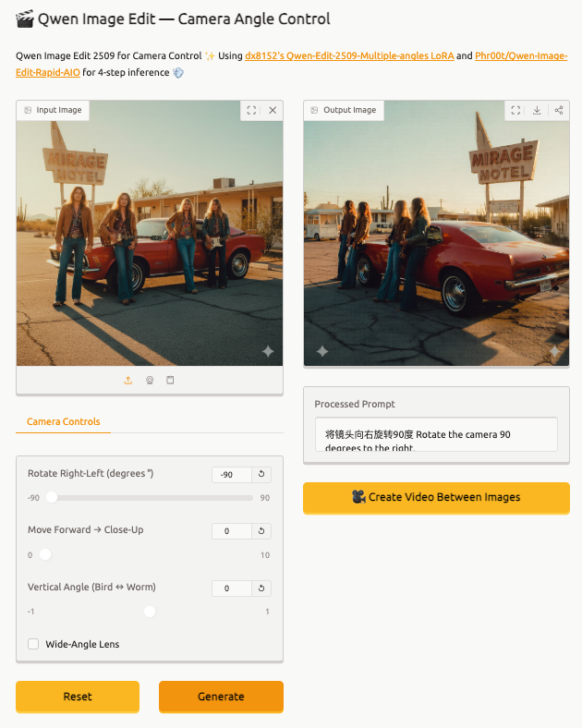Download the output image
Screen dimensions: 582x728
[538, 110]
